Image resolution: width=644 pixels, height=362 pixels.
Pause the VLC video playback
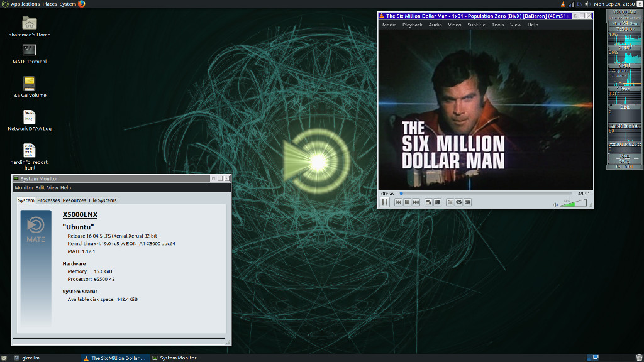click(385, 202)
